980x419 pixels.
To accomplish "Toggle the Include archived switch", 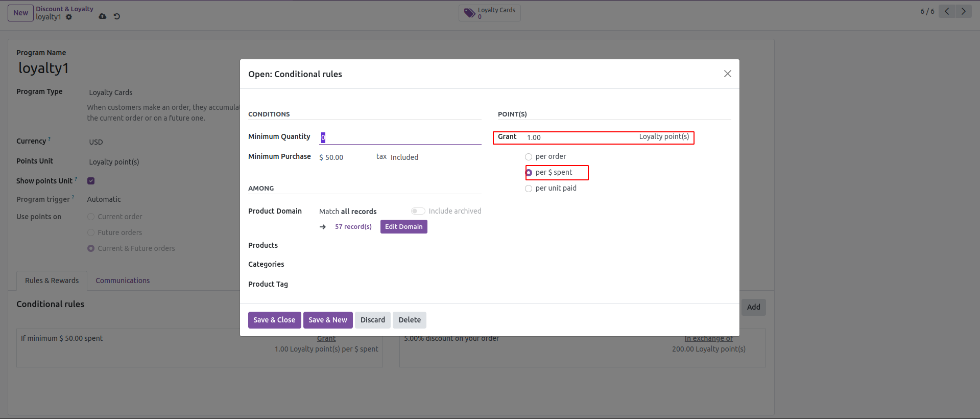I will (418, 211).
